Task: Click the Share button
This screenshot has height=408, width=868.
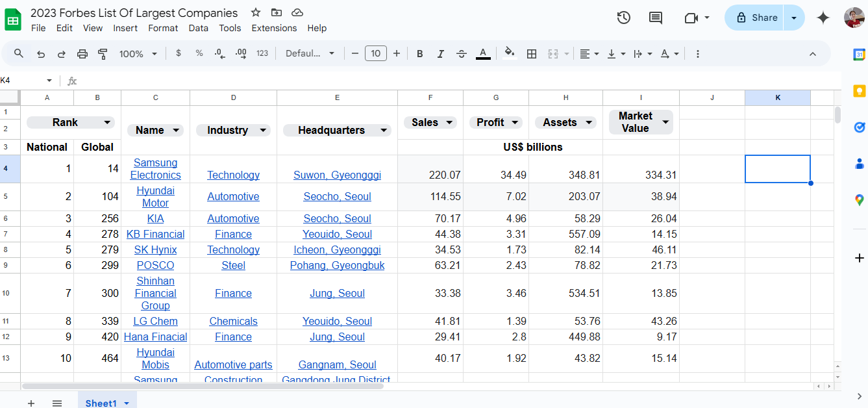Action: tap(756, 18)
